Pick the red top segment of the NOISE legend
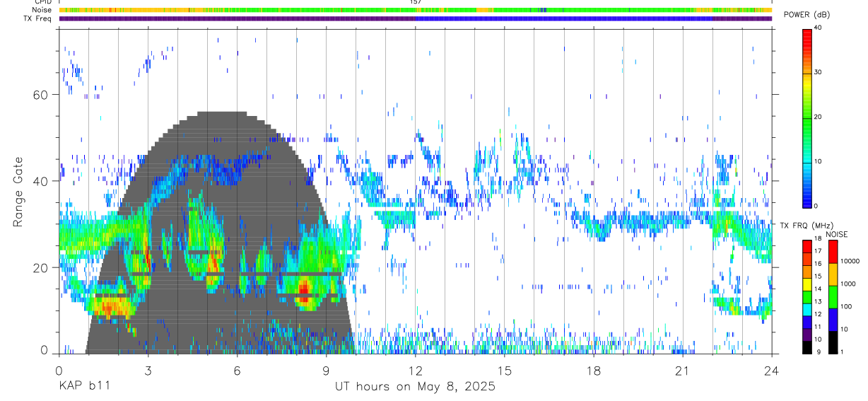This screenshot has width=868, height=401. click(x=832, y=252)
